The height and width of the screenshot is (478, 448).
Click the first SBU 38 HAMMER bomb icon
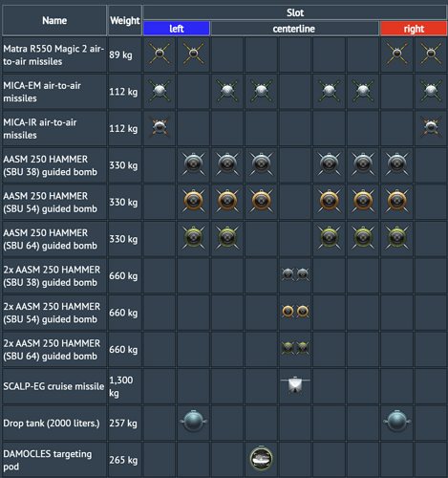193,164
